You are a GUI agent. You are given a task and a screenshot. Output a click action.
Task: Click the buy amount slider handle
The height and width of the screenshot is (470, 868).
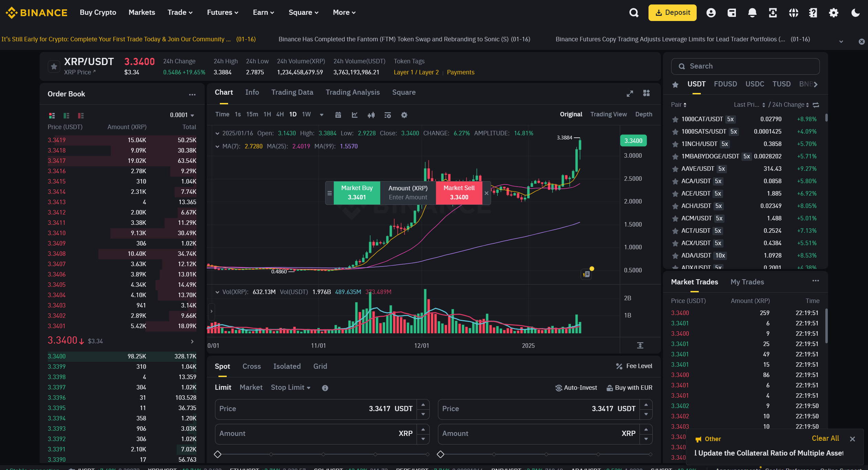(x=217, y=454)
